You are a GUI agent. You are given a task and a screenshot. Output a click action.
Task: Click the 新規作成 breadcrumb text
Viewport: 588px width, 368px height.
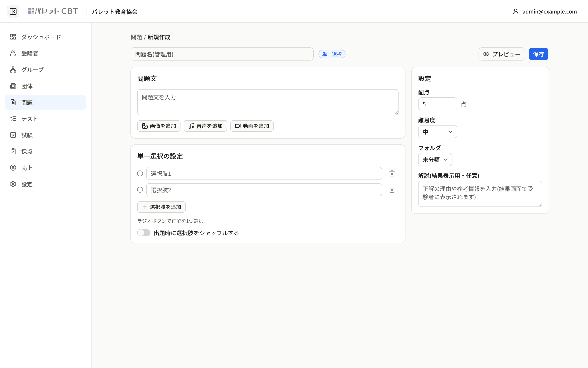coord(159,37)
